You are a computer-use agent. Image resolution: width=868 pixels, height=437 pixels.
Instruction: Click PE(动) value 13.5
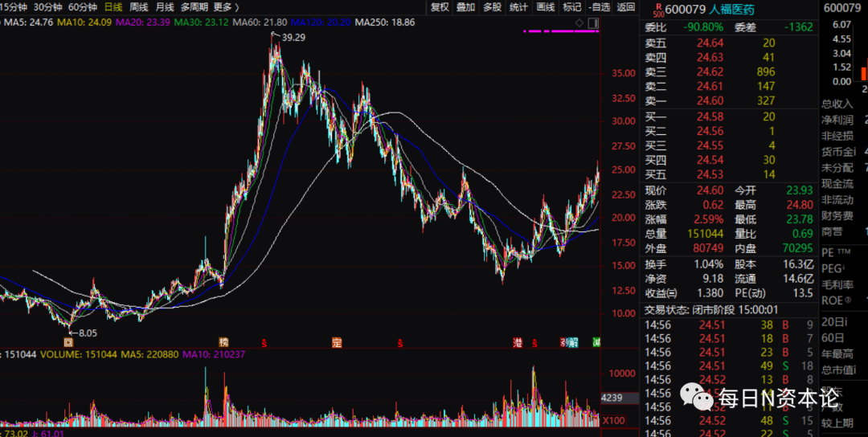point(803,293)
